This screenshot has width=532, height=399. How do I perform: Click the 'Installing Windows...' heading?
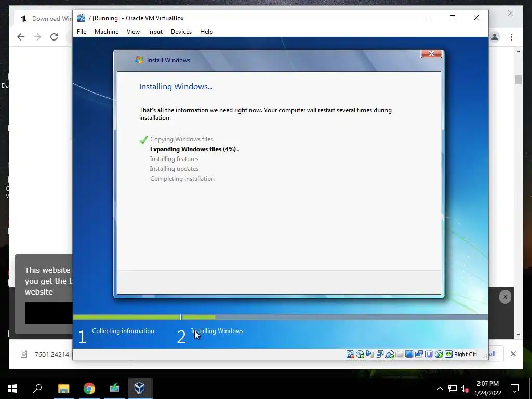click(x=176, y=87)
